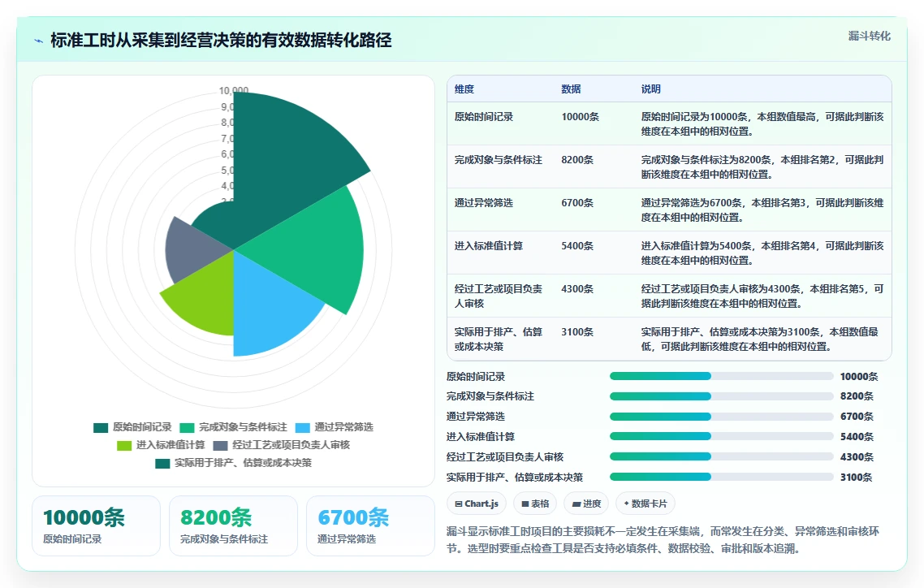Image resolution: width=924 pixels, height=588 pixels.
Task: Click table value 5400条
Action: [x=577, y=246]
